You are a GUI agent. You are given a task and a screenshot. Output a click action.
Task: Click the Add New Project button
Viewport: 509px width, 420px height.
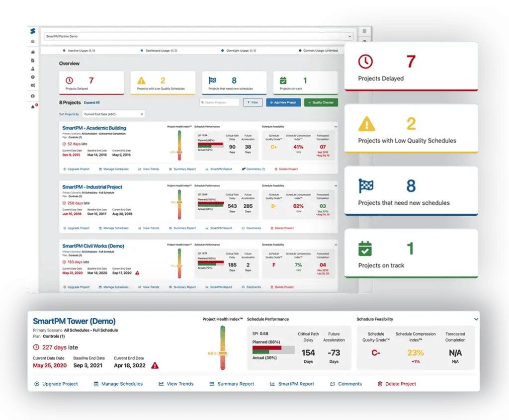[283, 102]
